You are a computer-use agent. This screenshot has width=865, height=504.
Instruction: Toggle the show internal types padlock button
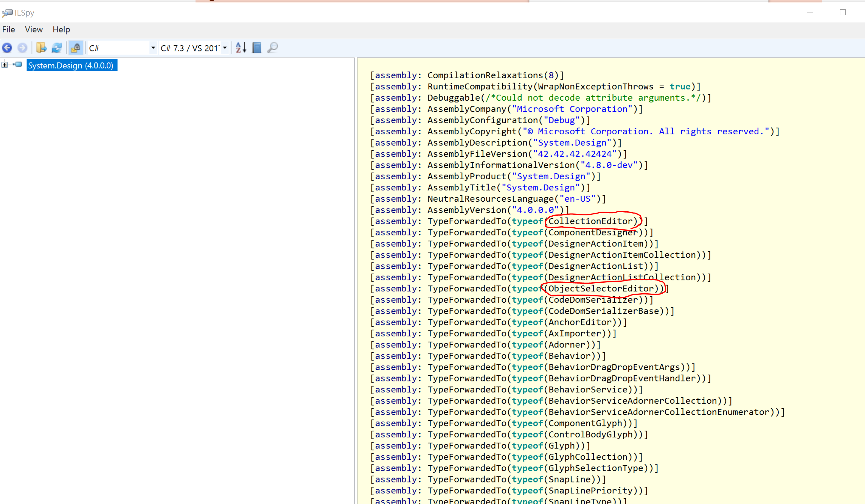point(75,48)
